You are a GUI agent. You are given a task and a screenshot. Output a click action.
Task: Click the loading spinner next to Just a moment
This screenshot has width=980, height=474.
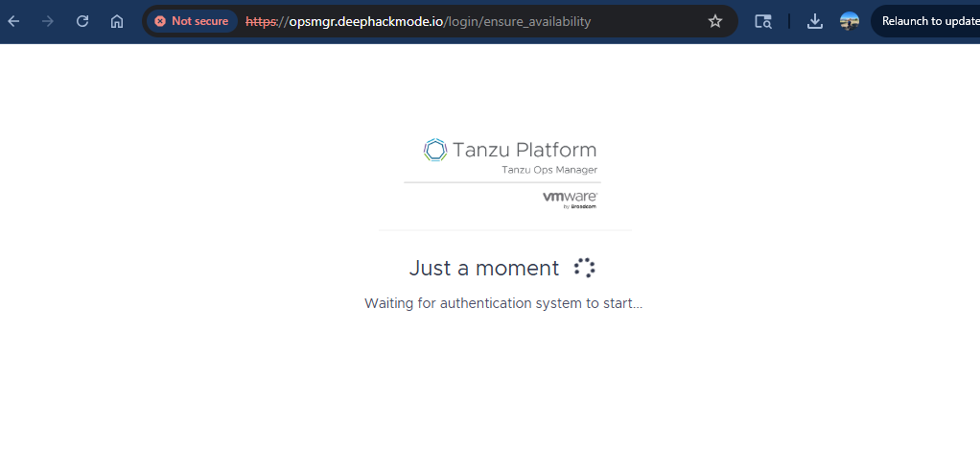pyautogui.click(x=584, y=268)
